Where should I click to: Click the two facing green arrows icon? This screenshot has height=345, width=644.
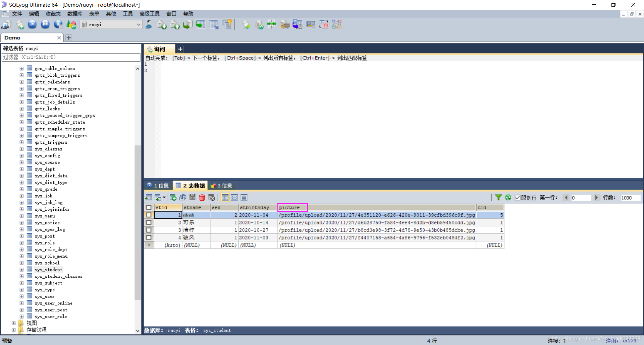pyautogui.click(x=272, y=24)
